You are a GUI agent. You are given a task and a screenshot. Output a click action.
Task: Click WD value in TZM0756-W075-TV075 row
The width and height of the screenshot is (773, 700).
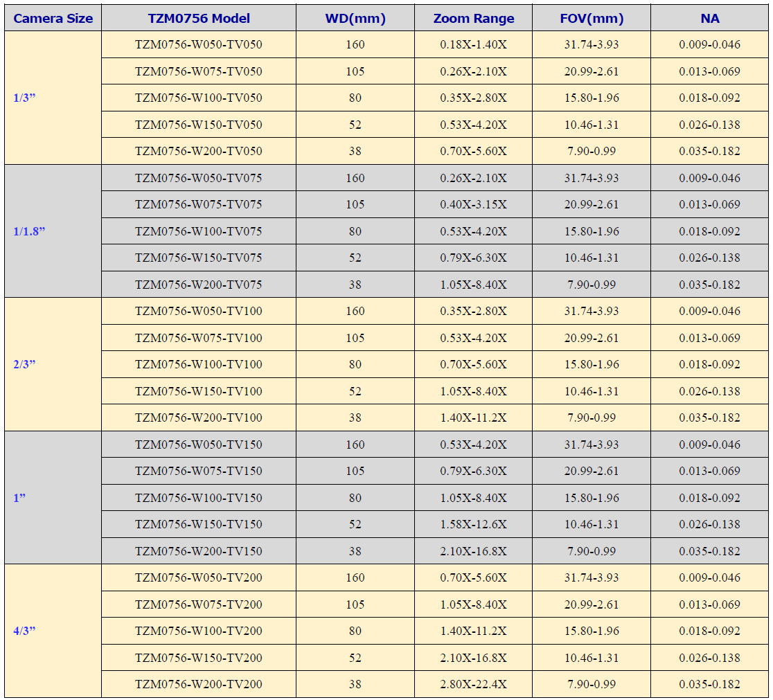(x=355, y=204)
